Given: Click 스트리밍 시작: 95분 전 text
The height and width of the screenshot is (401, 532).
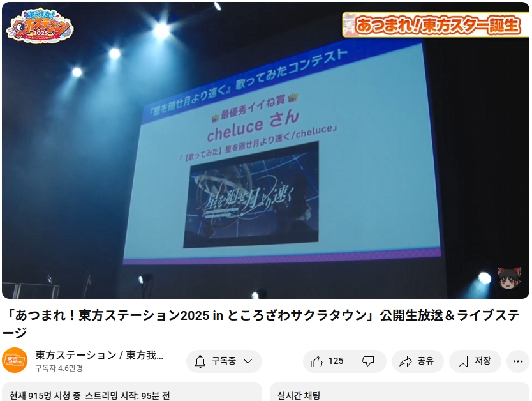Looking at the screenshot, I should 128,395.
